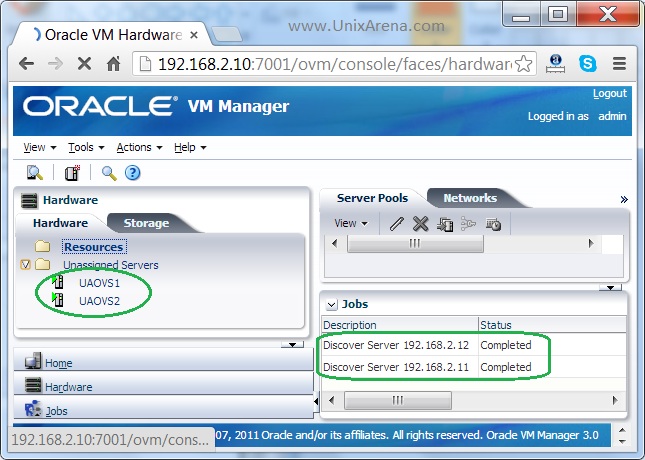Collapse the Unassigned Servers tree node
The height and width of the screenshot is (460, 645).
25,264
